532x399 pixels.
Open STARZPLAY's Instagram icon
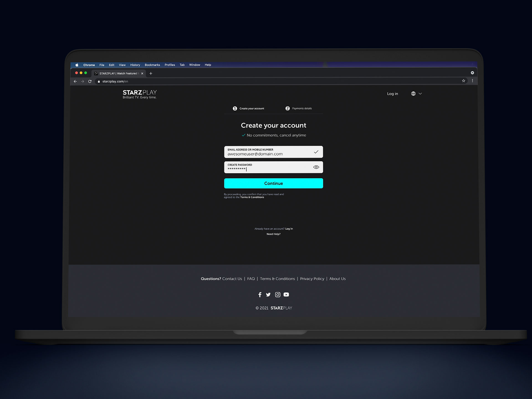pos(278,295)
